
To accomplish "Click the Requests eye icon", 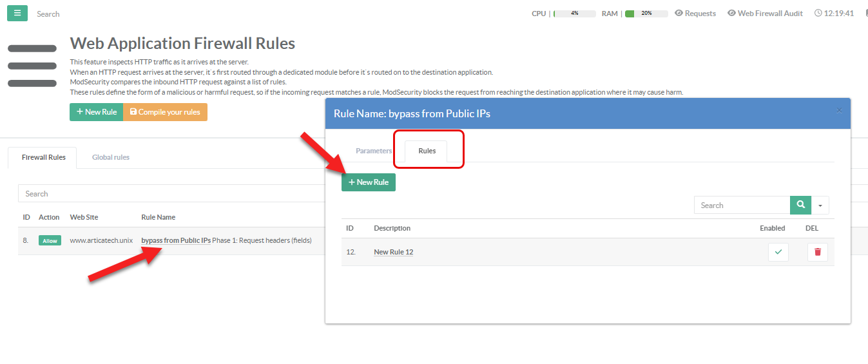I will (x=679, y=14).
